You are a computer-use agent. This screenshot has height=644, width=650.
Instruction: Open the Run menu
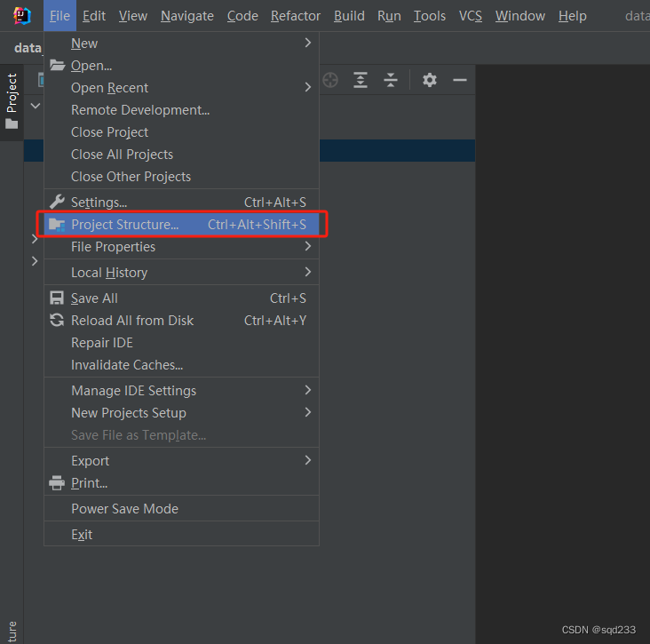(389, 16)
